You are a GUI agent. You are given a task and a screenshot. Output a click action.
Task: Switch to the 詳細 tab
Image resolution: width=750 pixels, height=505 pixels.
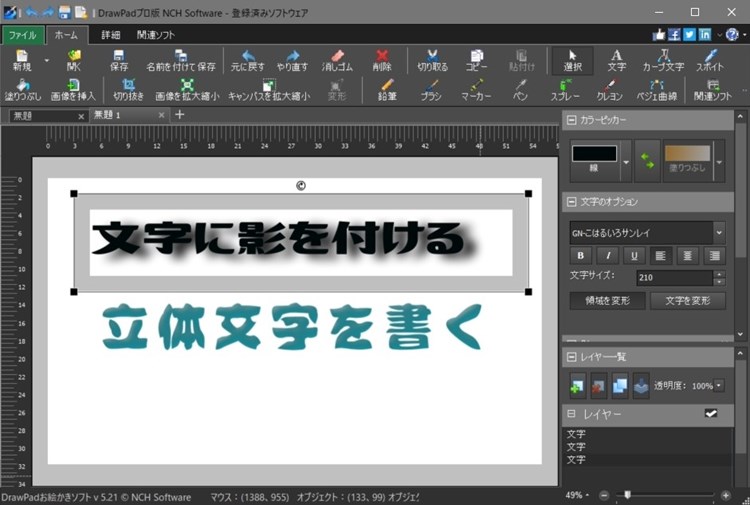tap(110, 35)
